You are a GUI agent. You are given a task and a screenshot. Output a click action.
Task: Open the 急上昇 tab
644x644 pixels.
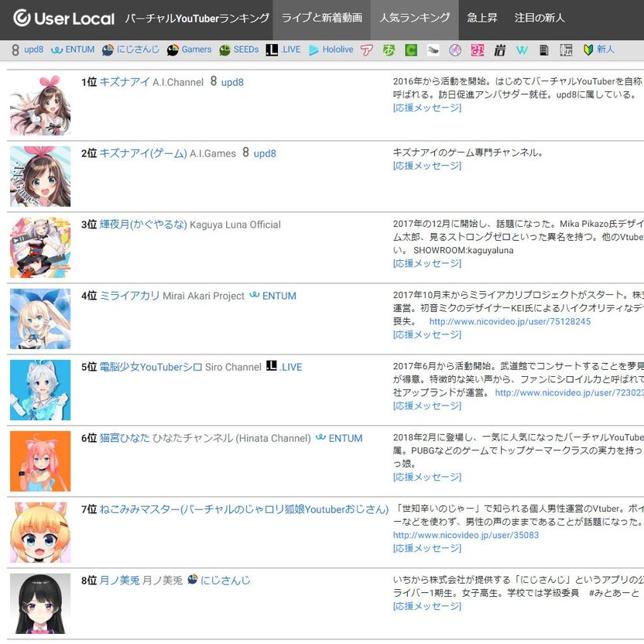pos(481,18)
